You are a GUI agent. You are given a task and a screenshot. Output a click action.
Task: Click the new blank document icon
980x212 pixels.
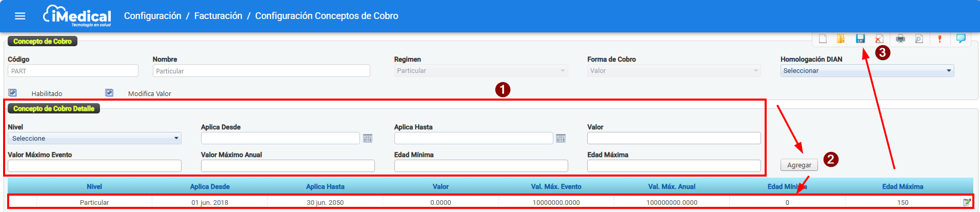(x=823, y=39)
